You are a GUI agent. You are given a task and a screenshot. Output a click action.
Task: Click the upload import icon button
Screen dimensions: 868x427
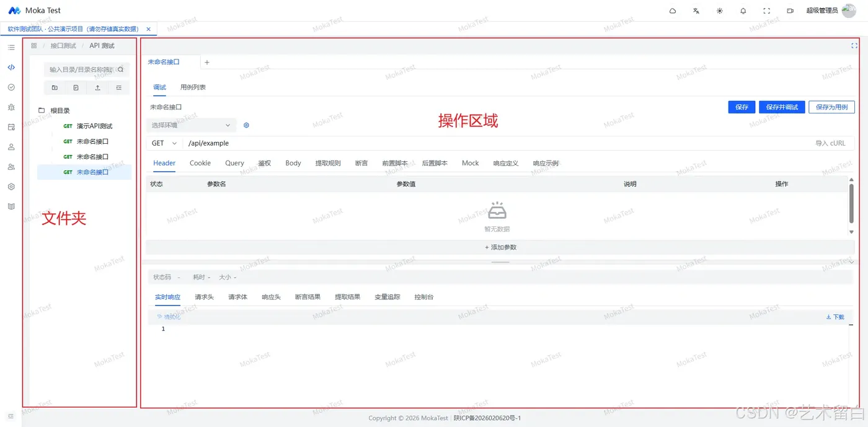pos(97,88)
